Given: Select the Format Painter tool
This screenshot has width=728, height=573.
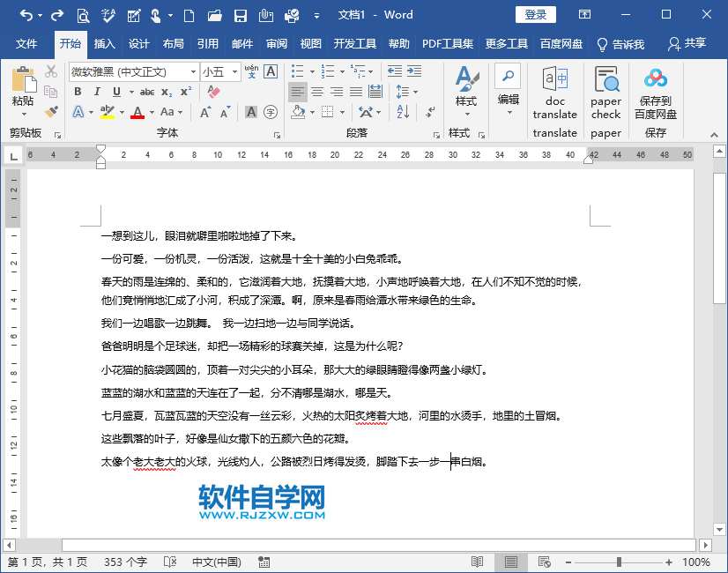Looking at the screenshot, I should click(50, 112).
